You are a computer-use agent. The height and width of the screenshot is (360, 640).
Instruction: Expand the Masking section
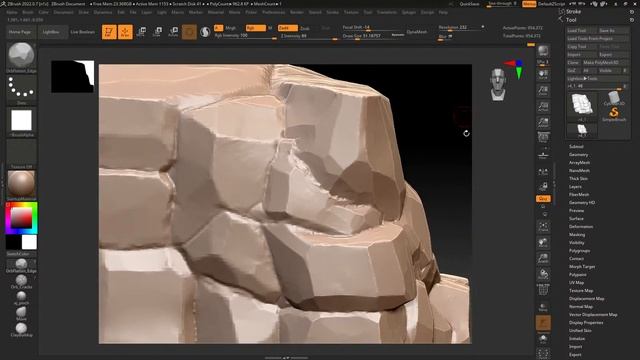(577, 235)
